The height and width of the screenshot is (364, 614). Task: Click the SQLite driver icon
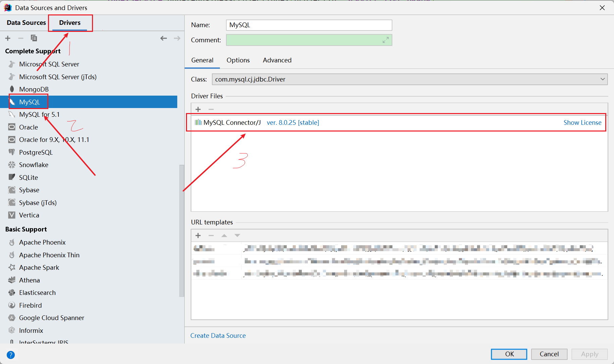pyautogui.click(x=12, y=177)
